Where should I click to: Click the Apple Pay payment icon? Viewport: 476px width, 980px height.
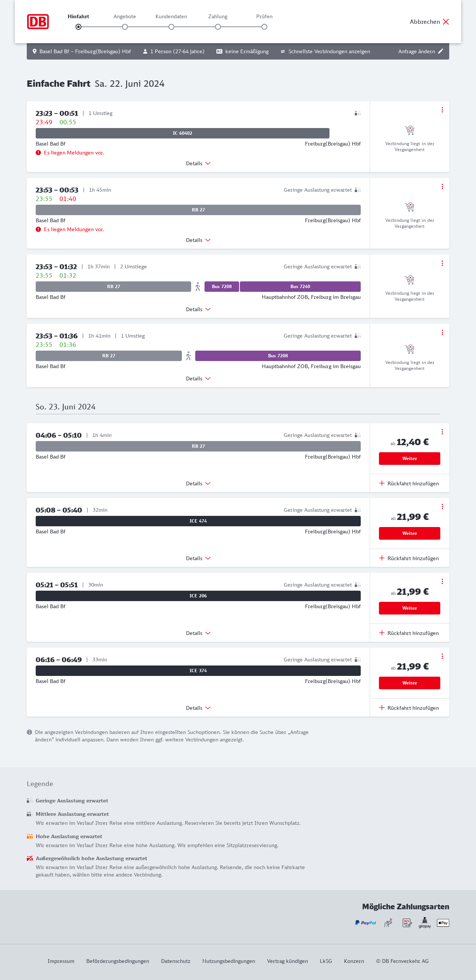tap(443, 923)
